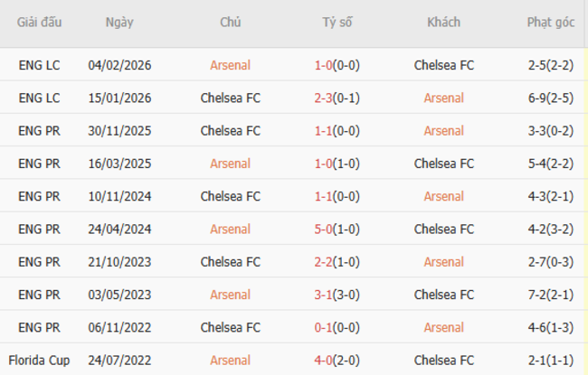Click the "Giải đấu" column header
The width and height of the screenshot is (588, 375).
pos(41,23)
